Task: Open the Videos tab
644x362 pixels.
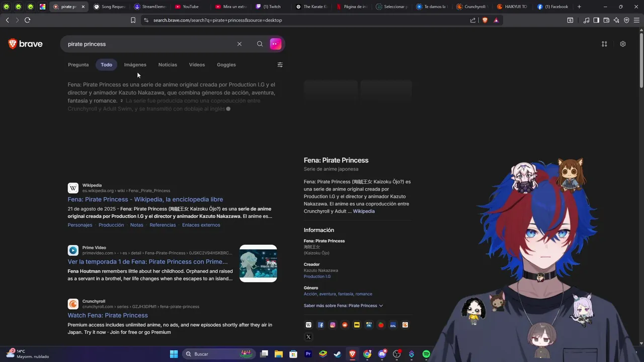Action: click(x=197, y=65)
